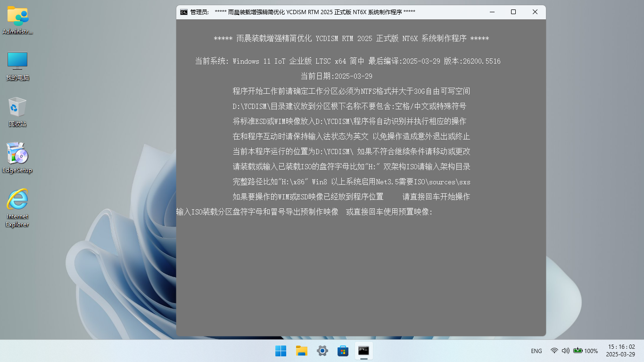The image size is (644, 362).
Task: Open Microsoft Store from the taskbar
Action: coord(343,351)
